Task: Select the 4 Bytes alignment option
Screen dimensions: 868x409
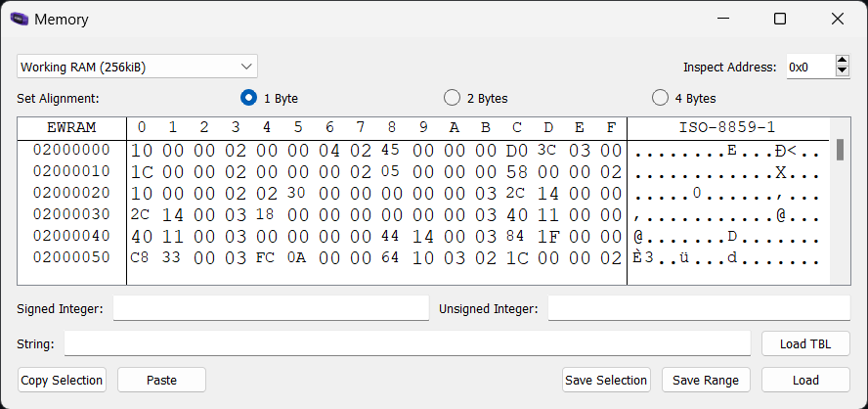Action: click(659, 98)
